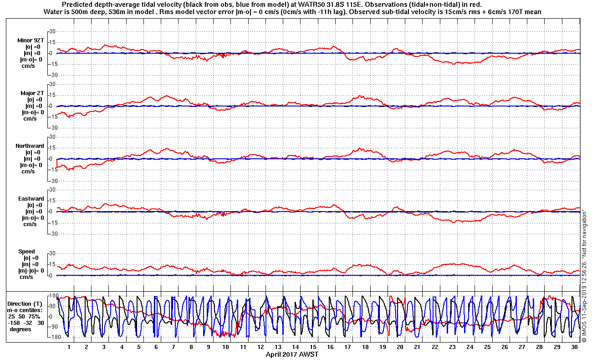592x364 pixels.
Task: Click the 'Minor 92T' panel label
Action: click(x=32, y=40)
